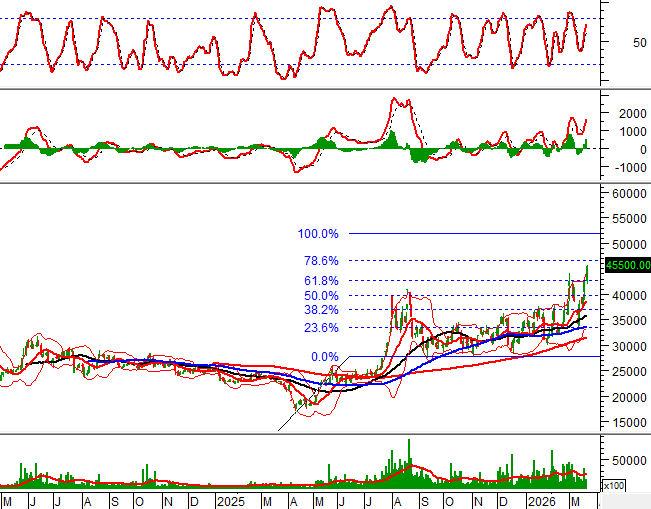Click the x100 volume scale label
The image size is (651, 509).
tap(612, 486)
